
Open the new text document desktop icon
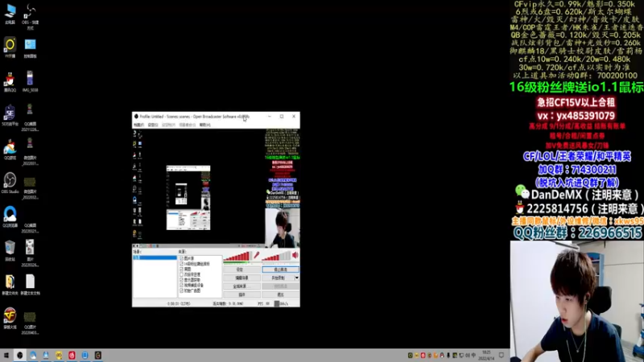[30, 285]
